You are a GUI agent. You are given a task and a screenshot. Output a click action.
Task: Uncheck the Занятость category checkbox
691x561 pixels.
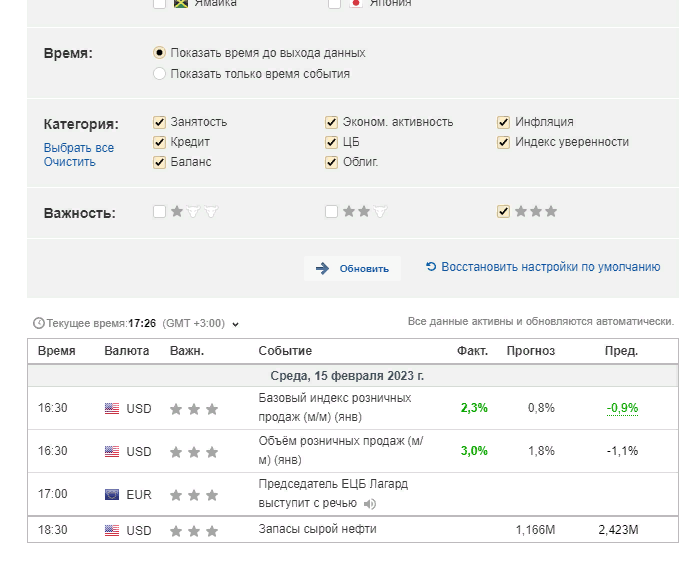pyautogui.click(x=159, y=122)
